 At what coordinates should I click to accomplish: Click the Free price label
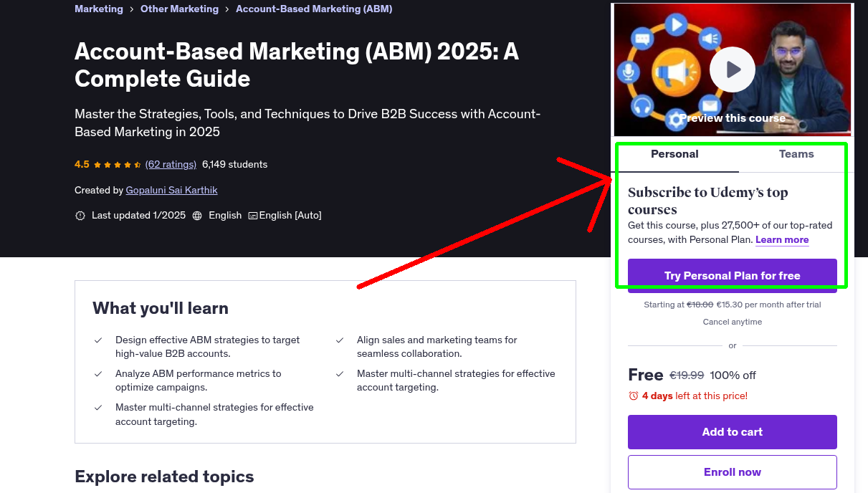pyautogui.click(x=646, y=375)
